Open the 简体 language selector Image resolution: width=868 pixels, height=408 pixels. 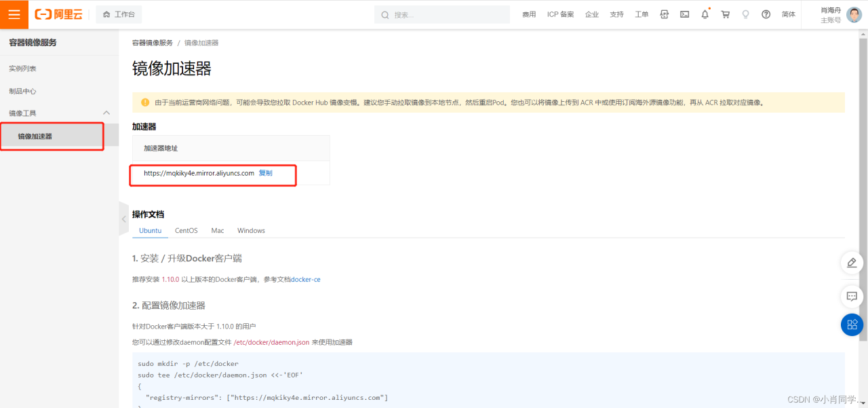[788, 14]
